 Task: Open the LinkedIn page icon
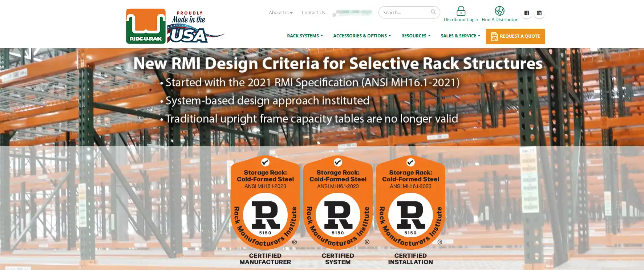tap(539, 13)
